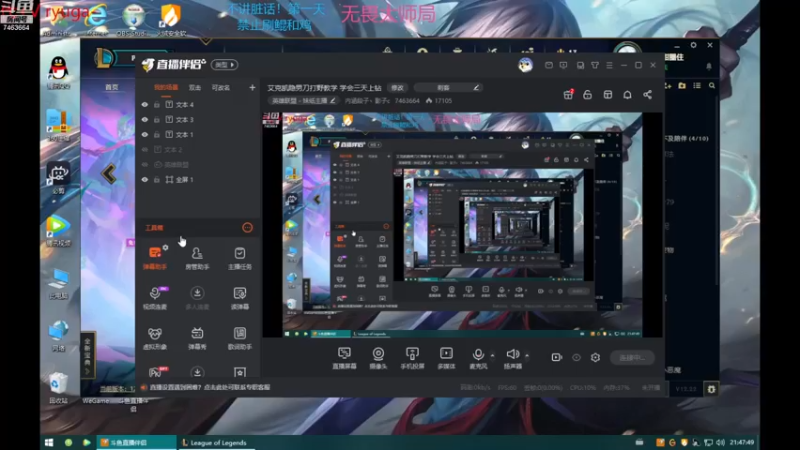Click the 修改 button beside stream title
The width and height of the screenshot is (800, 450).
coord(397,88)
